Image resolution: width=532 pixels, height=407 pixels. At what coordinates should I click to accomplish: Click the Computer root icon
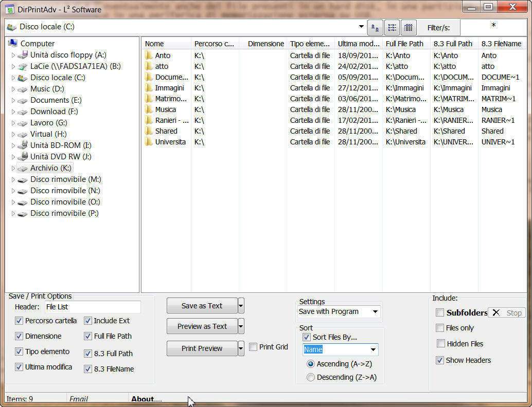click(x=13, y=43)
